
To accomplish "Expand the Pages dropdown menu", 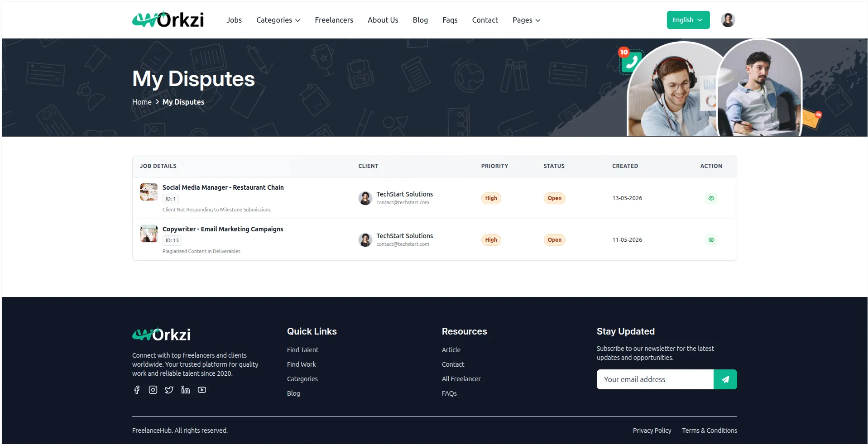I will [x=526, y=20].
